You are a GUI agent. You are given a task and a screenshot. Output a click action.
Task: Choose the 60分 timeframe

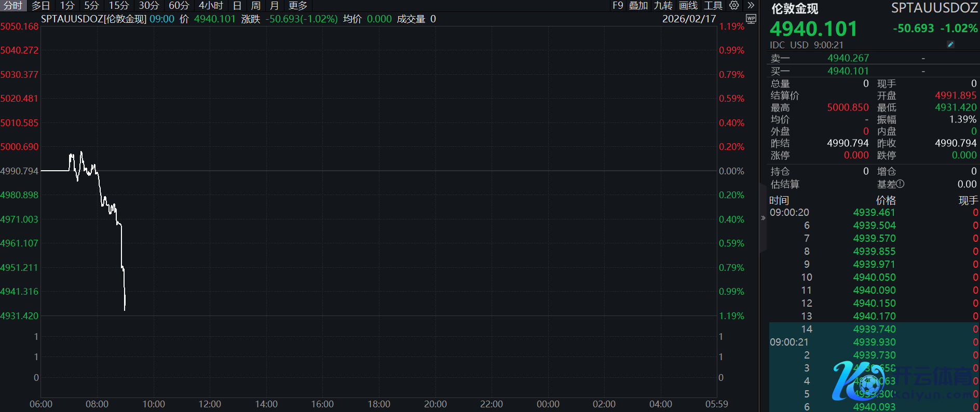[x=179, y=6]
